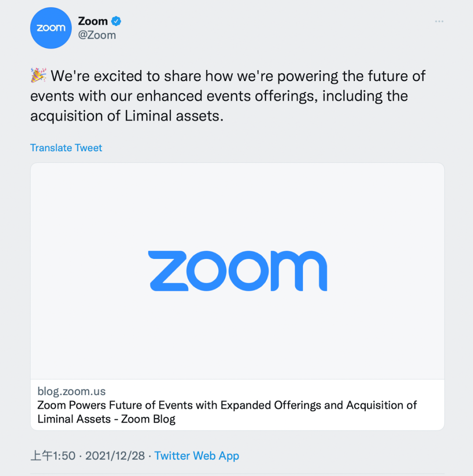Open the large Zoom logo card image

tap(237, 271)
